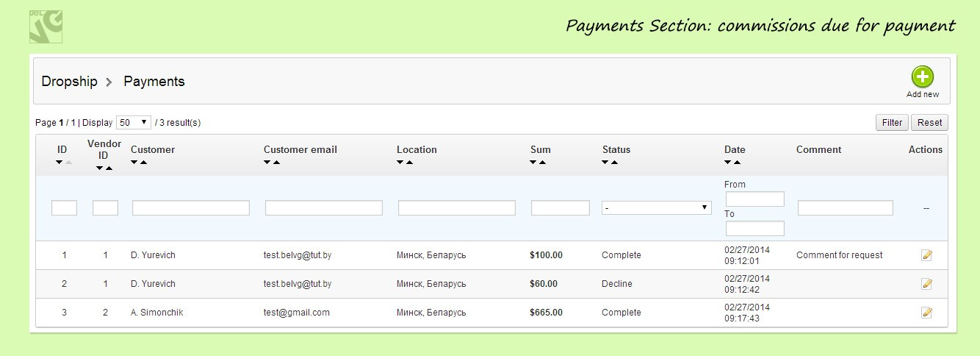The image size is (980, 356).
Task: Open the Display results-per-page dropdown
Action: click(134, 122)
